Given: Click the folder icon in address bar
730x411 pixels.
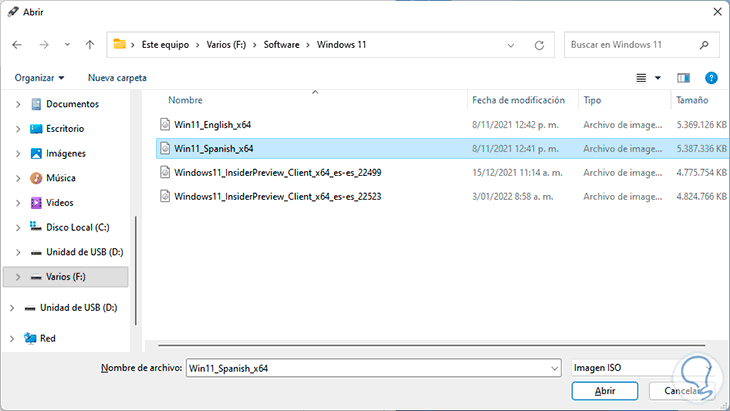Looking at the screenshot, I should 120,44.
